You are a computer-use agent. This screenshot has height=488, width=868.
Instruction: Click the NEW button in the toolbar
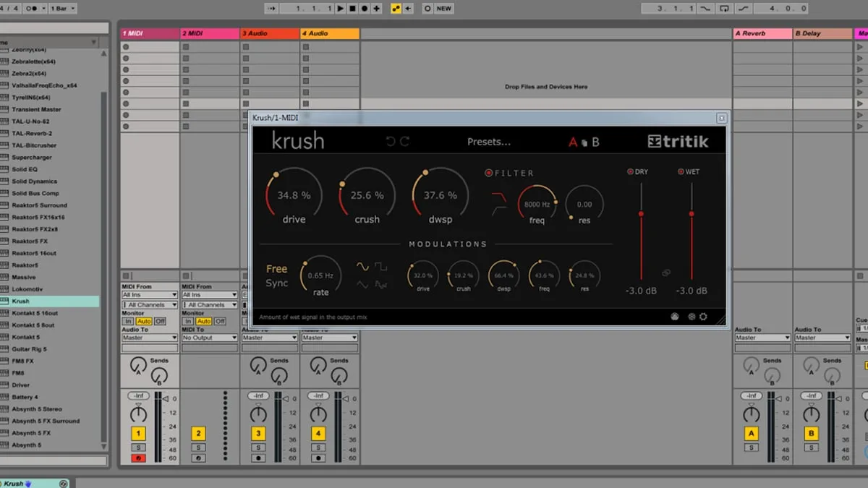[x=443, y=9]
